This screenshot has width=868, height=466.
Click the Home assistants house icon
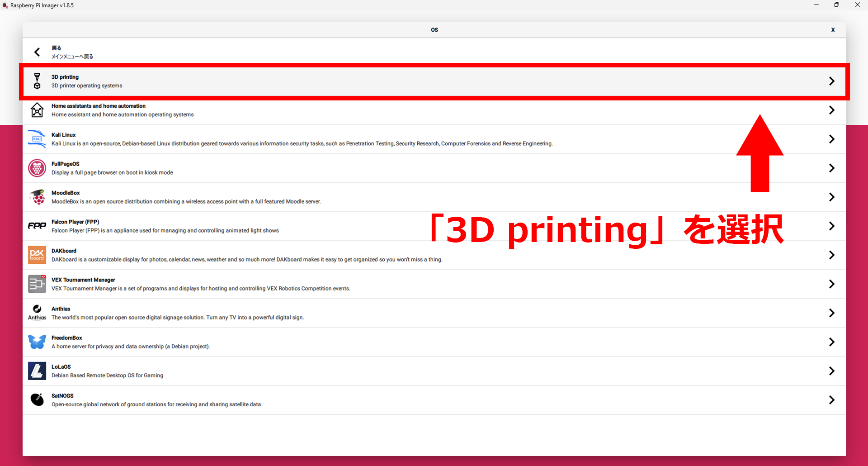(x=37, y=110)
